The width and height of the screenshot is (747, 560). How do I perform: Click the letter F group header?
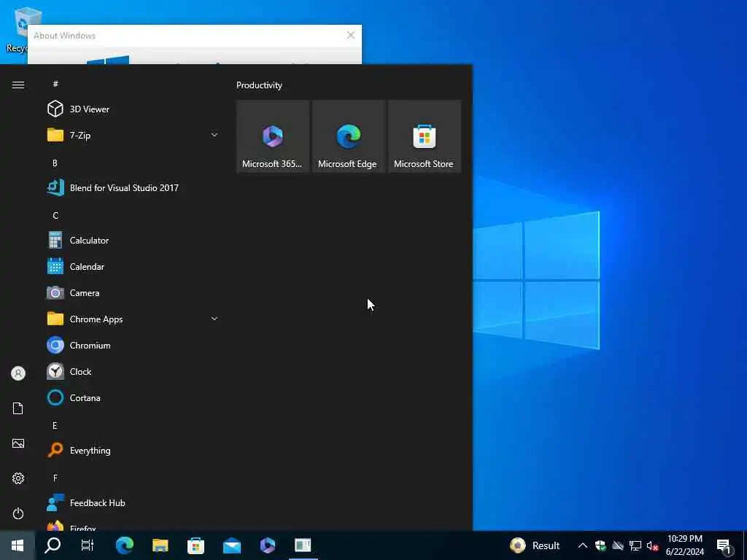pyautogui.click(x=55, y=478)
